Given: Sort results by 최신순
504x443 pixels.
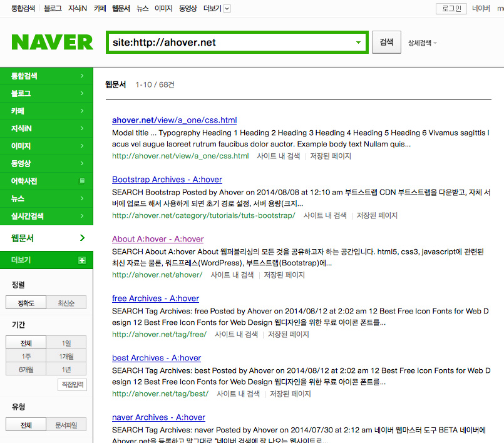Looking at the screenshot, I should tap(66, 303).
